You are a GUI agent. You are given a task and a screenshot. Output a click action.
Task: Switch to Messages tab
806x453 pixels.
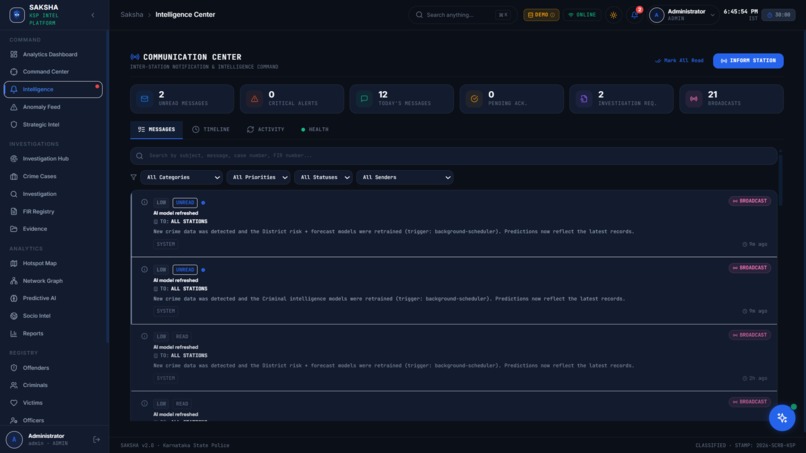[156, 130]
